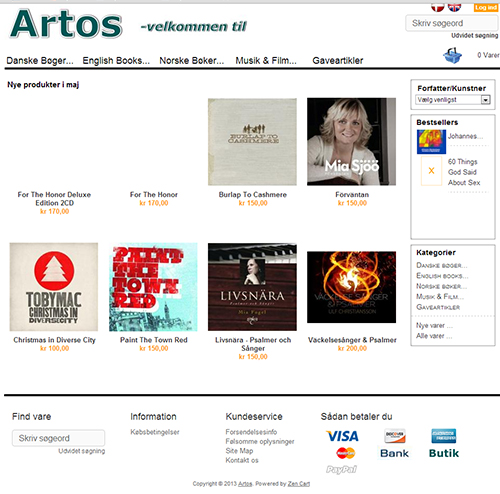The height and width of the screenshot is (494, 500).
Task: Open Musik & Film menu
Action: pyautogui.click(x=266, y=61)
